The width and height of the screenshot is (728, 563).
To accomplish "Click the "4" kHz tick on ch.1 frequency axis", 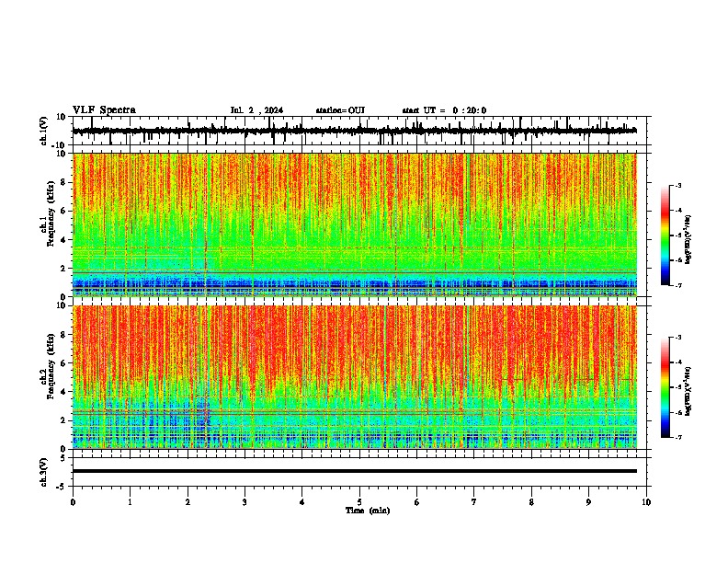I will 64,240.
